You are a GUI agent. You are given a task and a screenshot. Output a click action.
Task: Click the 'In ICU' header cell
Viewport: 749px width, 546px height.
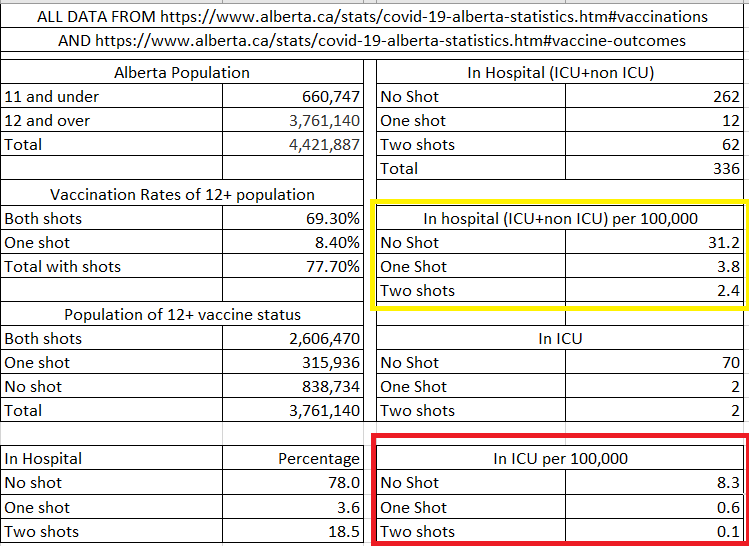pos(560,338)
